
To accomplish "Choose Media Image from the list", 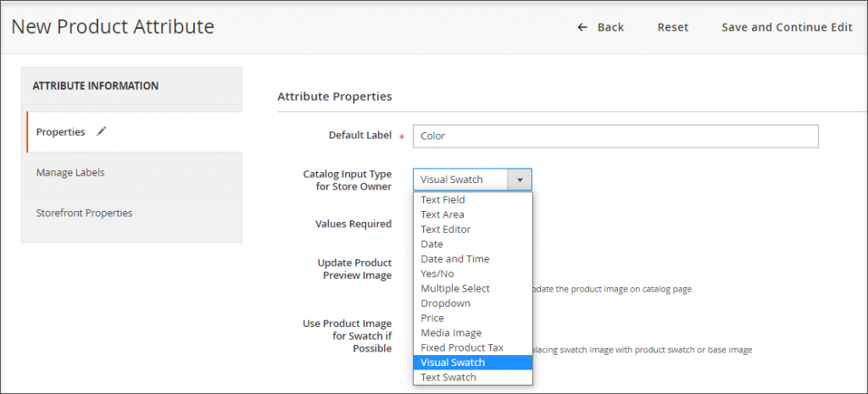I will [451, 333].
